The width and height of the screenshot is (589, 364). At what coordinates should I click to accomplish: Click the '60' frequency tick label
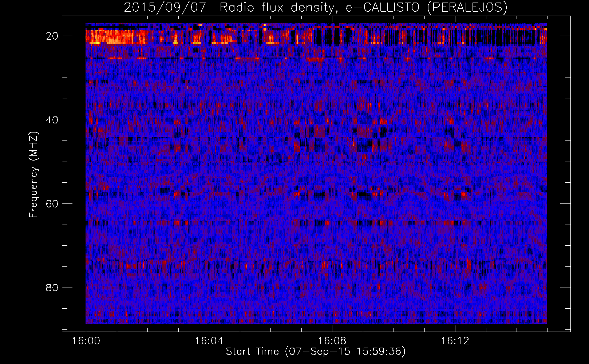point(52,203)
